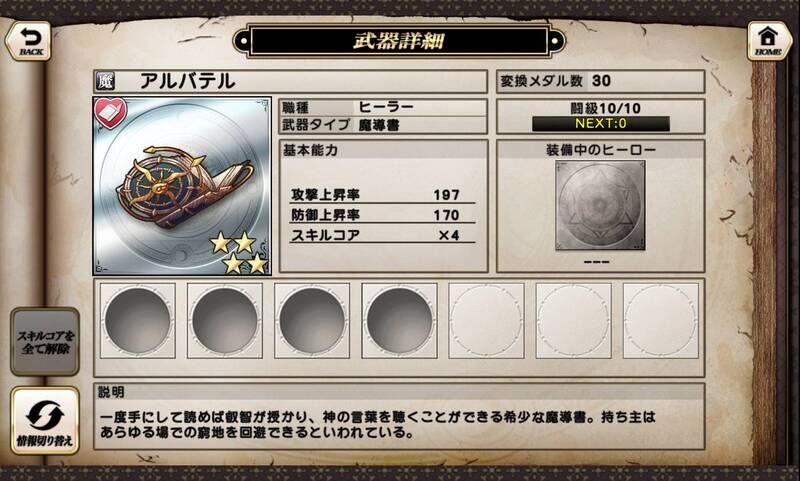Tap the アルバテル weapon artwork
Screen dimensions: 800x481
click(182, 186)
